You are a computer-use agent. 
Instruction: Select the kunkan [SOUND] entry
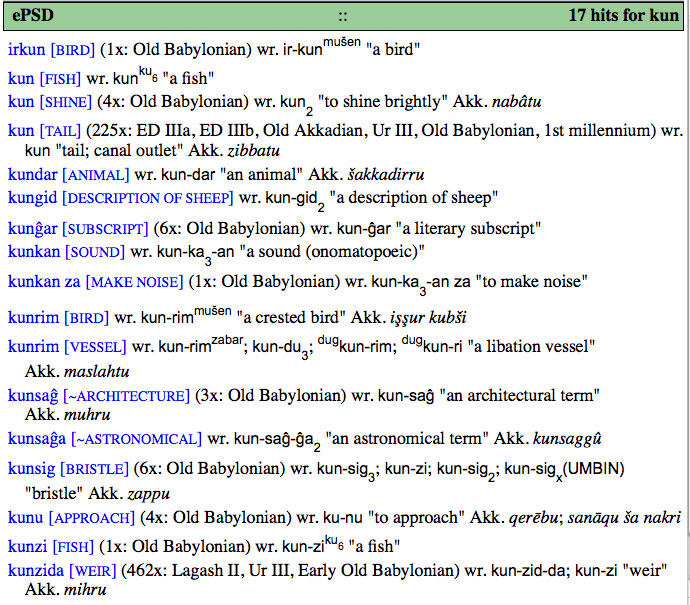(66, 250)
